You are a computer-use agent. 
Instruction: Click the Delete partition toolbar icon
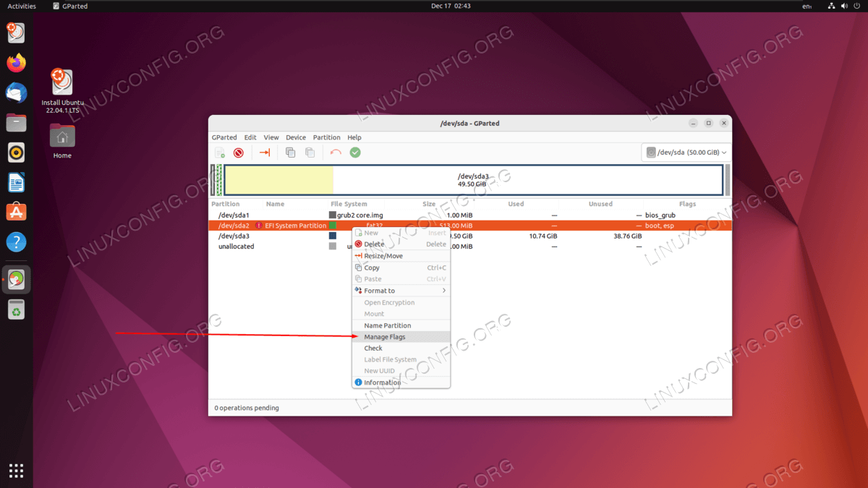point(239,153)
